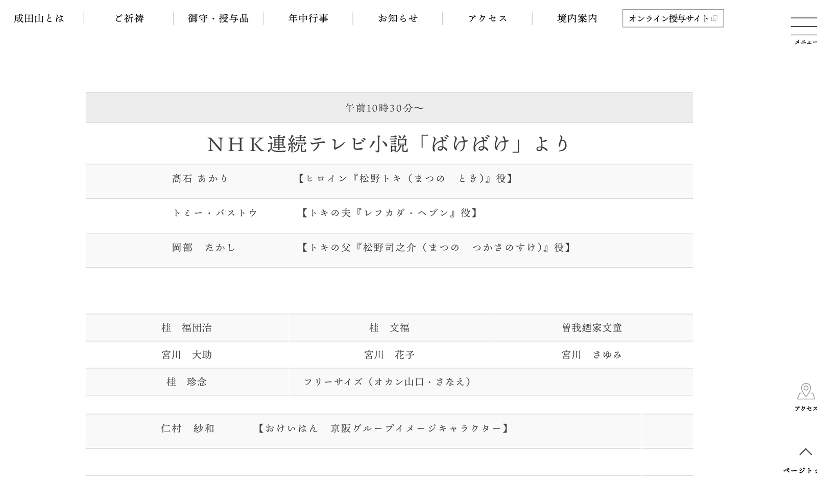Click the 仁村 紗和 row
This screenshot has width=817, height=504.
tap(364, 431)
